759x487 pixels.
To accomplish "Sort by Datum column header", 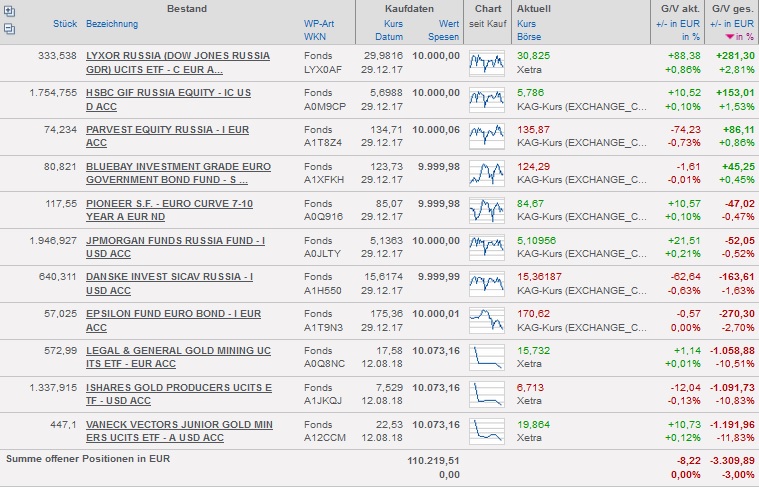I will tap(389, 37).
